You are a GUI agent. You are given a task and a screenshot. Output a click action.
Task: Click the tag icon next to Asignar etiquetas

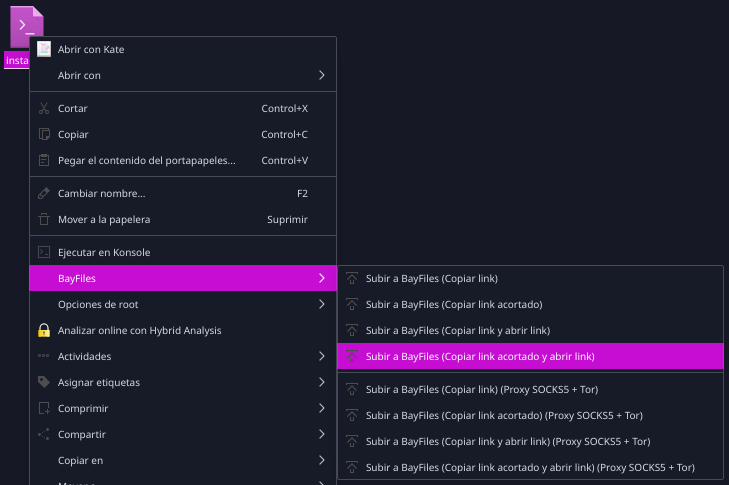tap(44, 382)
